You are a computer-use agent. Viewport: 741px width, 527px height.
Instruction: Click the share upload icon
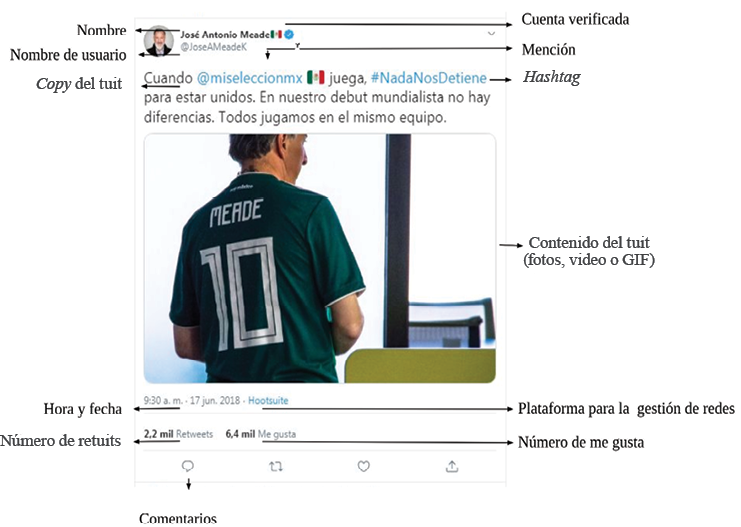[x=452, y=467]
